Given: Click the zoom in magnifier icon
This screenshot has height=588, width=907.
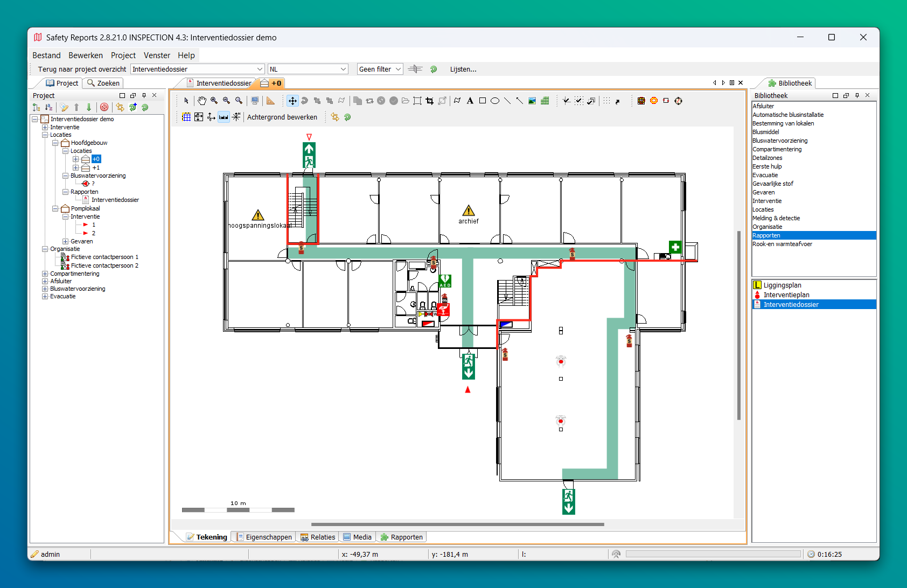Looking at the screenshot, I should 214,101.
